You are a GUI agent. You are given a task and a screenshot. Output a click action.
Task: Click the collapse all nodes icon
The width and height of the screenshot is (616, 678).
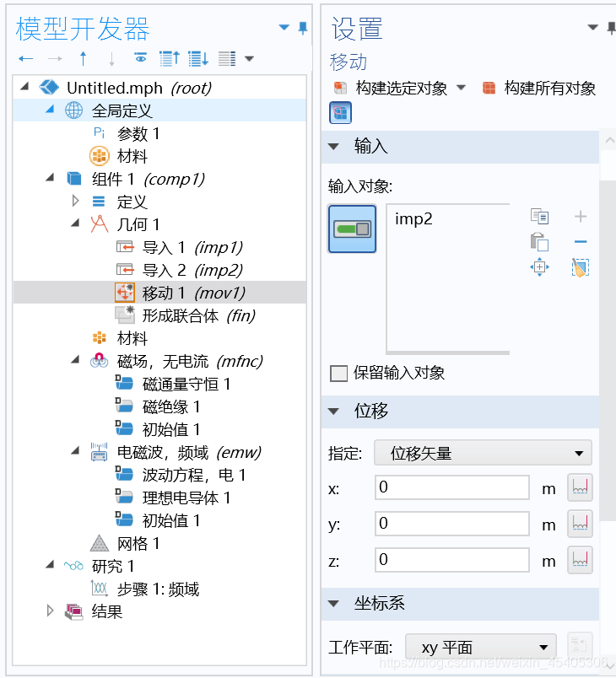[x=198, y=58]
